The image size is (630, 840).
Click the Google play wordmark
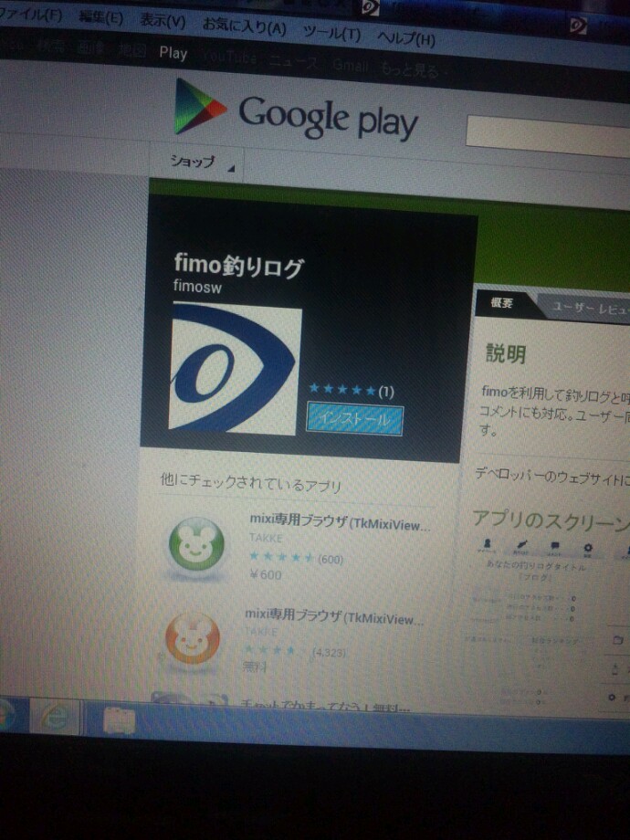(328, 118)
